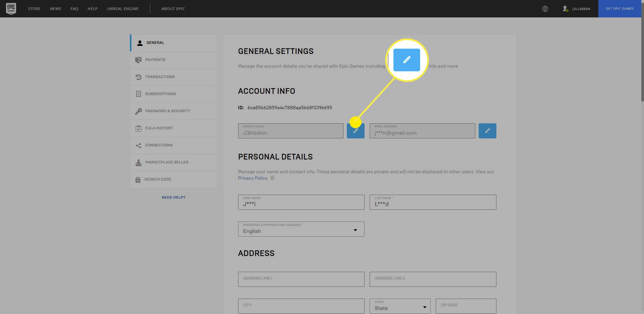
Task: Click the EULA History clipboard icon
Action: pos(138,128)
